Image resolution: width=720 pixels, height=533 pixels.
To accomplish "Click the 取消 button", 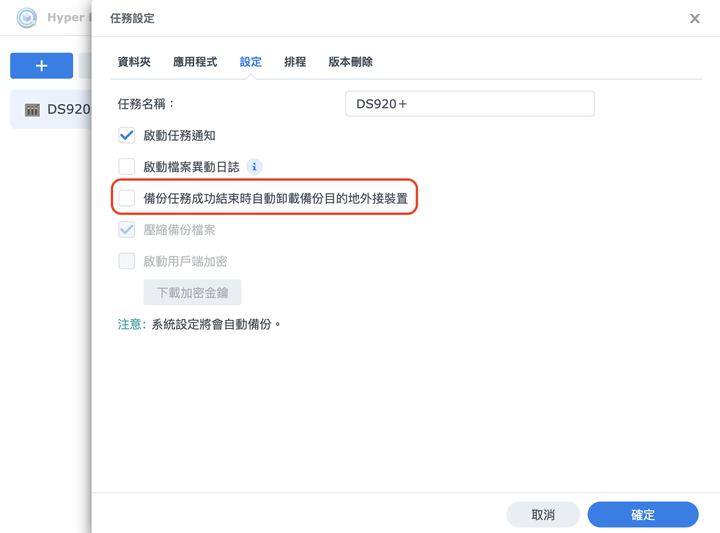I will 543,515.
